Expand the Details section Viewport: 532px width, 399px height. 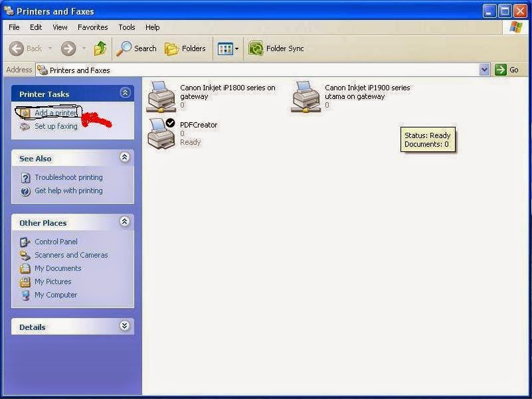tap(125, 326)
